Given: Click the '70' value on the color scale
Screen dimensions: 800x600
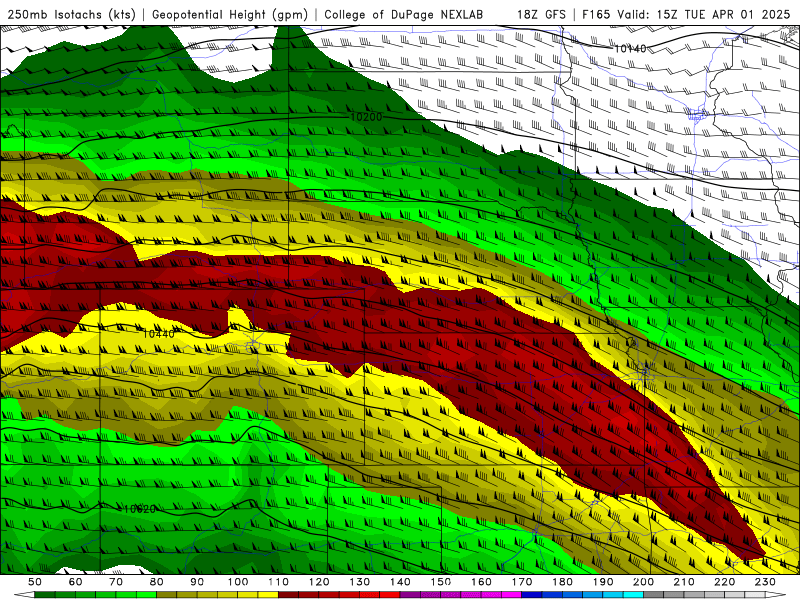Looking at the screenshot, I should [x=116, y=582].
